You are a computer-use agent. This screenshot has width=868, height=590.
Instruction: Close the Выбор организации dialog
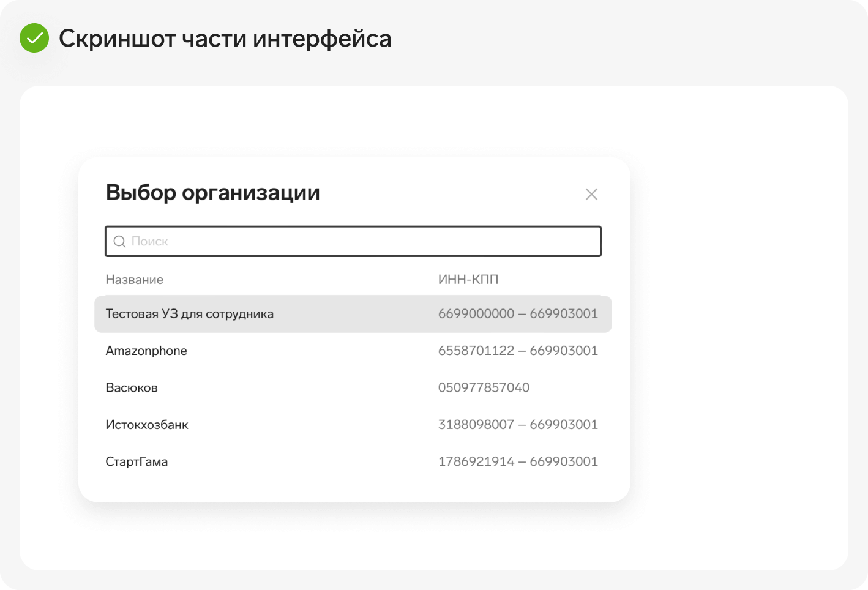point(591,194)
